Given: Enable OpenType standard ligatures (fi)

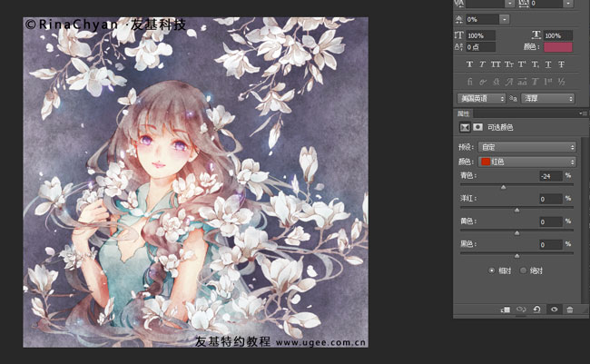Looking at the screenshot, I should tap(469, 82).
